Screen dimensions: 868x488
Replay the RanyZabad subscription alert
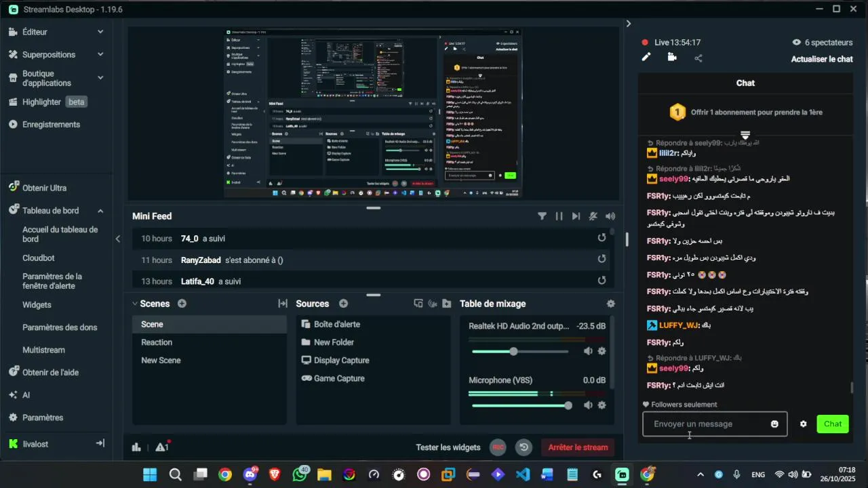(601, 259)
